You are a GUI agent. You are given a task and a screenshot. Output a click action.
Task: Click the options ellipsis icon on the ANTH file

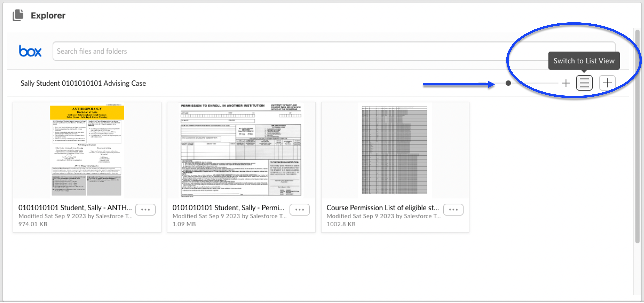pos(145,210)
